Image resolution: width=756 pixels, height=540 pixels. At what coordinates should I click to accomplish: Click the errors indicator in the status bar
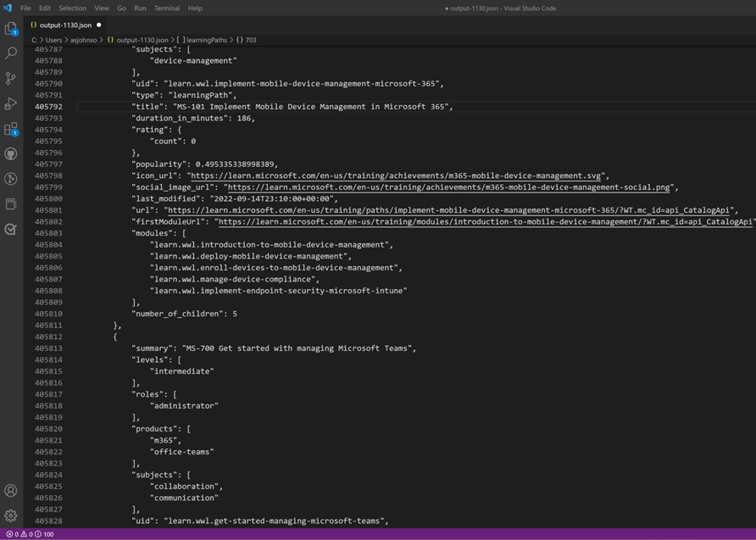8,535
